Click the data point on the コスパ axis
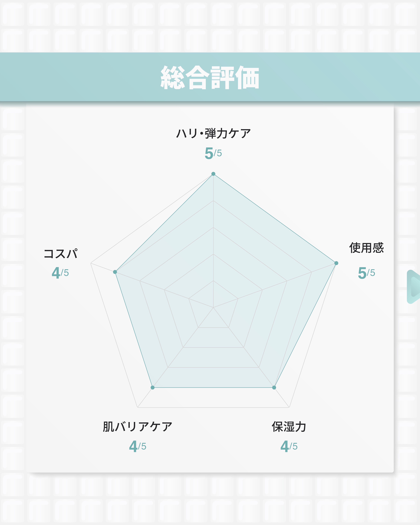420x525 pixels. click(115, 272)
